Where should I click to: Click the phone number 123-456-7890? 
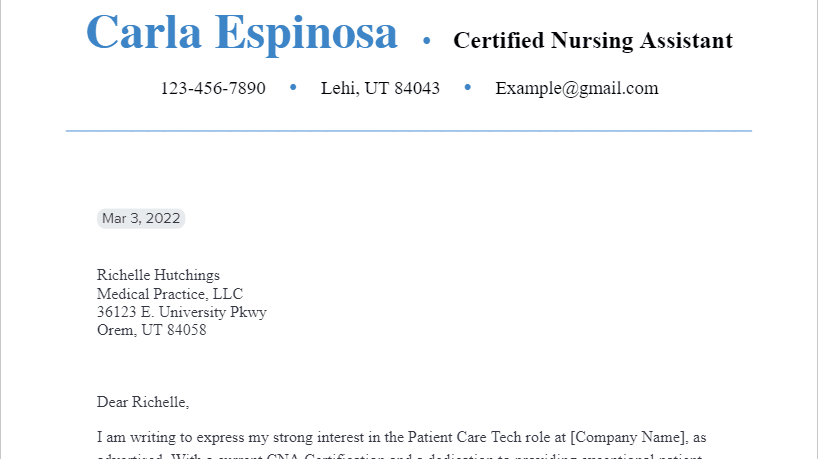(213, 88)
